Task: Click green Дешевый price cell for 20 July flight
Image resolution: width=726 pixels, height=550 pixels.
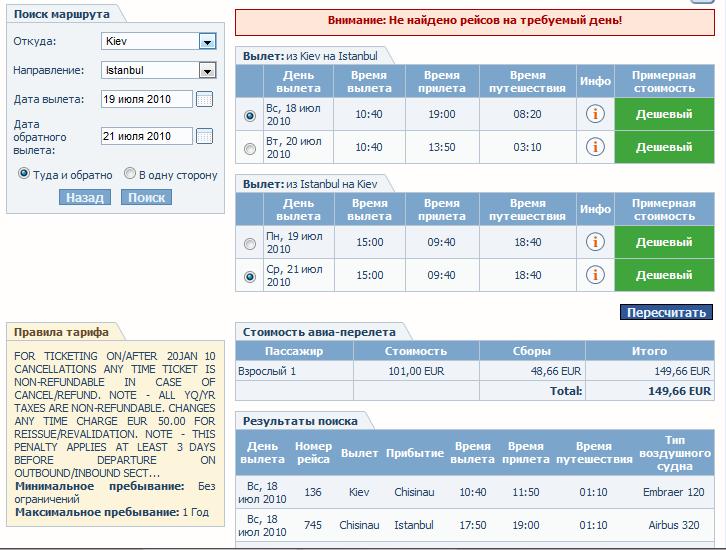Action: click(x=664, y=147)
